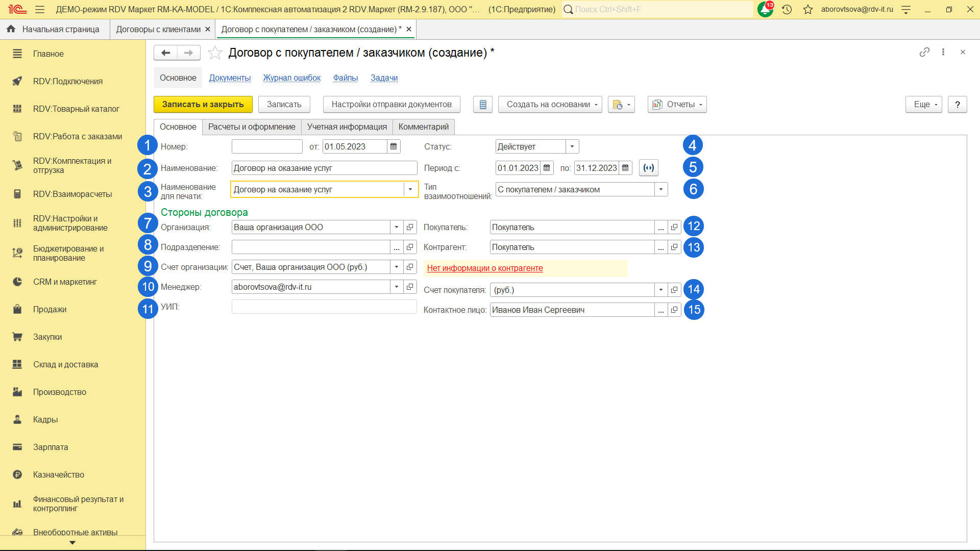
Task: Expand Тип взаимоотношений dropdown
Action: 661,190
